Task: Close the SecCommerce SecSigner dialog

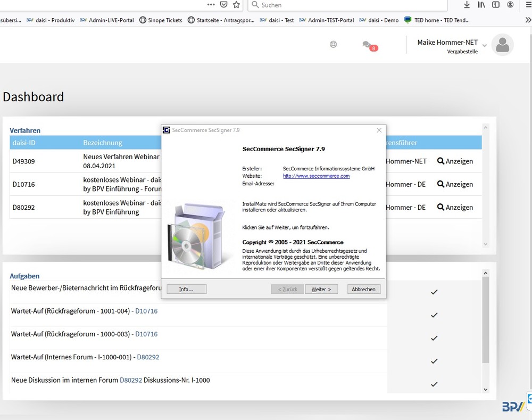Action: click(379, 130)
